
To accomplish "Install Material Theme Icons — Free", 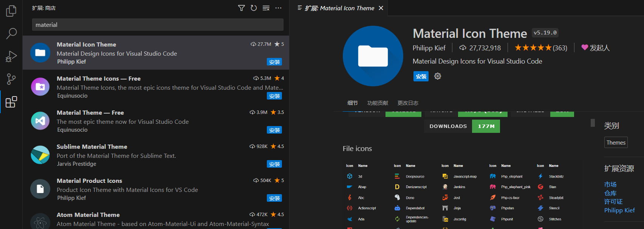I will point(274,96).
